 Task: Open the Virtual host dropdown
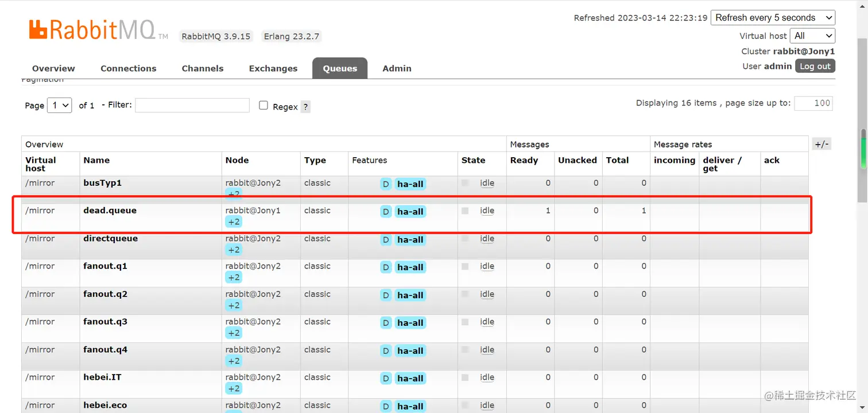[x=812, y=36]
